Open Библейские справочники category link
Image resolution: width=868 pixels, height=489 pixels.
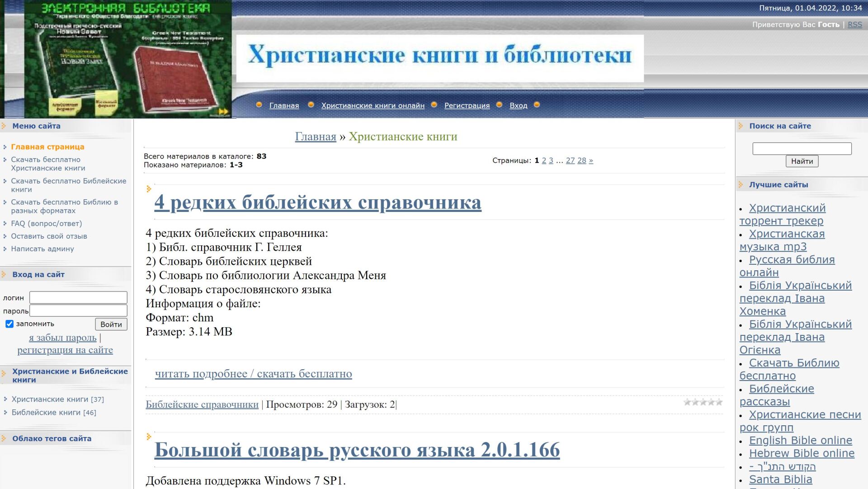(x=202, y=404)
